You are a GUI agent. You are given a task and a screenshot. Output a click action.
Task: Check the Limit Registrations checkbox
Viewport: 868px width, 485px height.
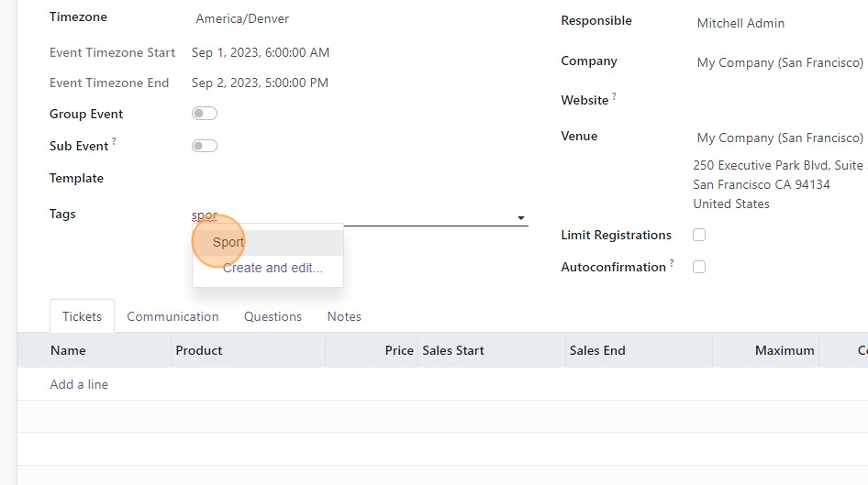coord(699,235)
